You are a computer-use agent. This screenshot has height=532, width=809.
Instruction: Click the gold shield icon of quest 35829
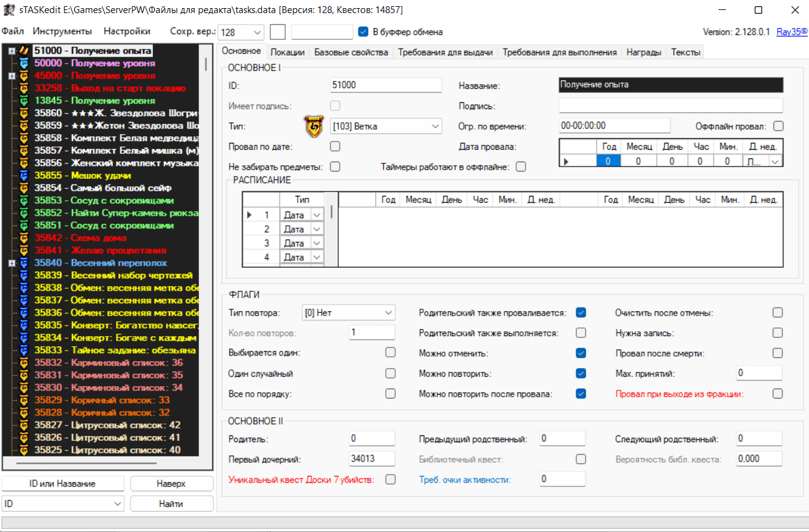pyautogui.click(x=24, y=400)
